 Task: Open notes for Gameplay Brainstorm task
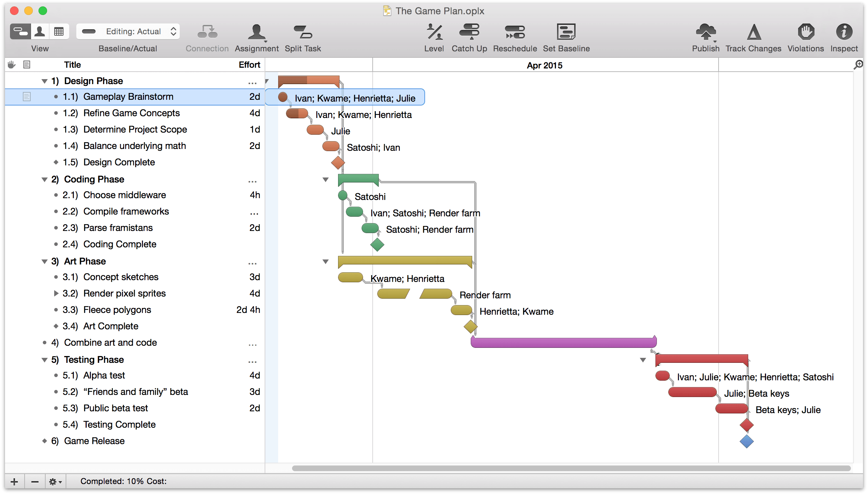27,96
